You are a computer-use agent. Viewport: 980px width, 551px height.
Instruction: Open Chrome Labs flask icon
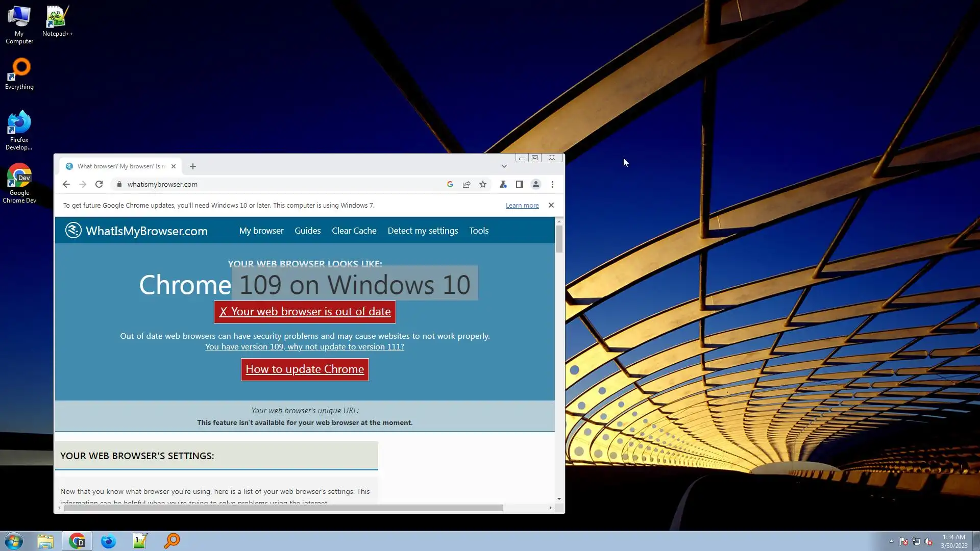(x=503, y=184)
